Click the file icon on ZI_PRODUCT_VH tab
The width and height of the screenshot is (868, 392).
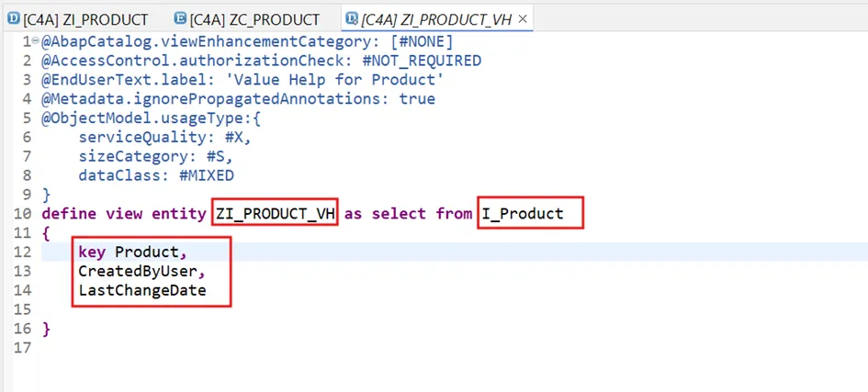tap(350, 18)
